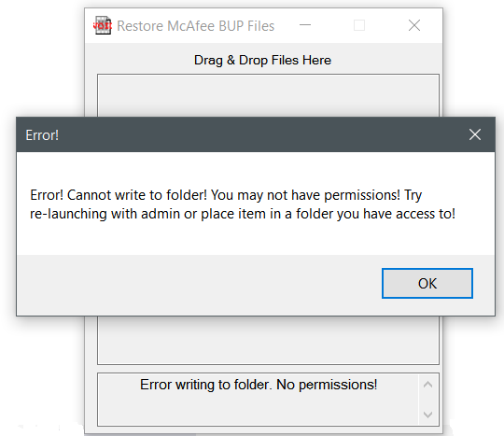Click the "Error!" title text of dialog
The width and height of the screenshot is (504, 436).
[x=42, y=135]
